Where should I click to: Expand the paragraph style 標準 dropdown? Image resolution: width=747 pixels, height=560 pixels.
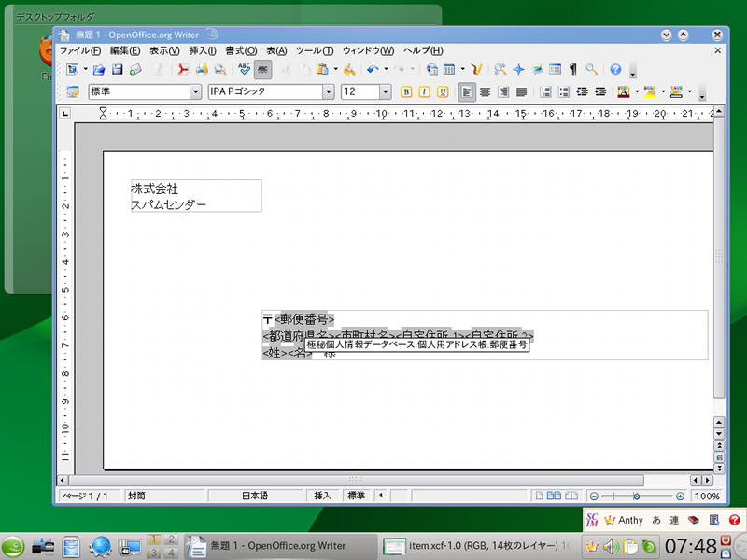click(x=195, y=91)
